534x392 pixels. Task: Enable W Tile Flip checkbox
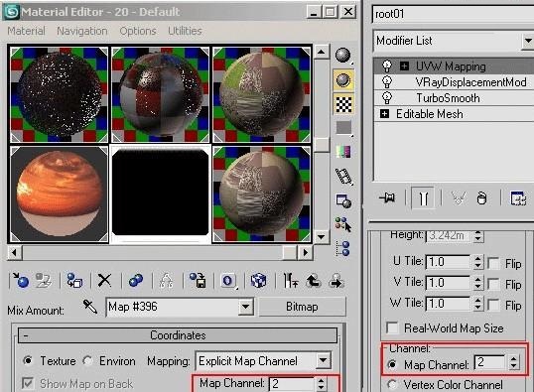[x=493, y=305]
